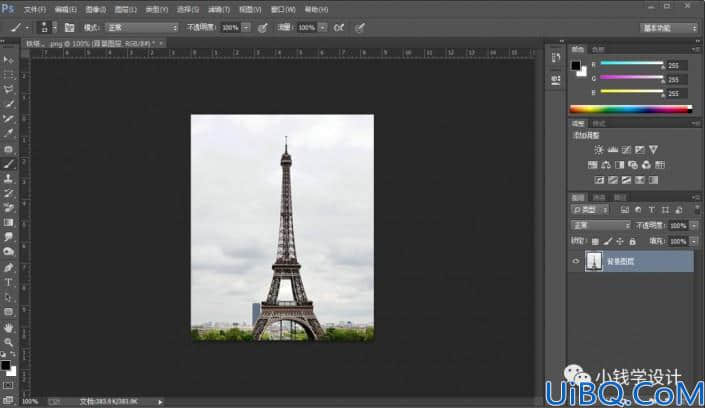Add a Curves adjustment layer
Viewport: 705px width, 408px height.
626,150
